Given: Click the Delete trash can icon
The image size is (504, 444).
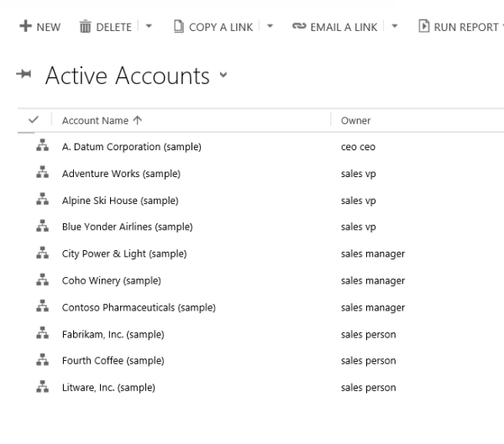Looking at the screenshot, I should [85, 27].
